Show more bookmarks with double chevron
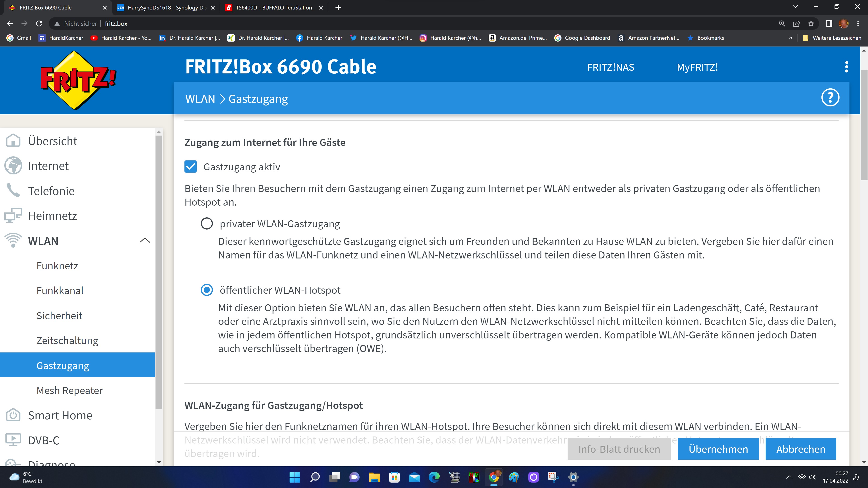The image size is (868, 488). 790,38
